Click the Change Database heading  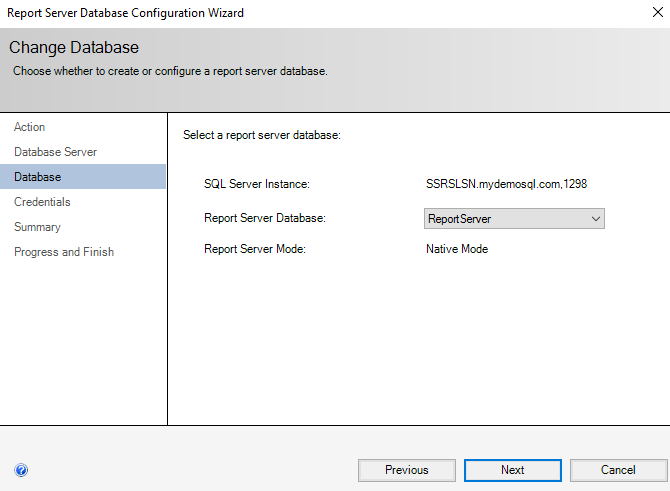coord(74,48)
